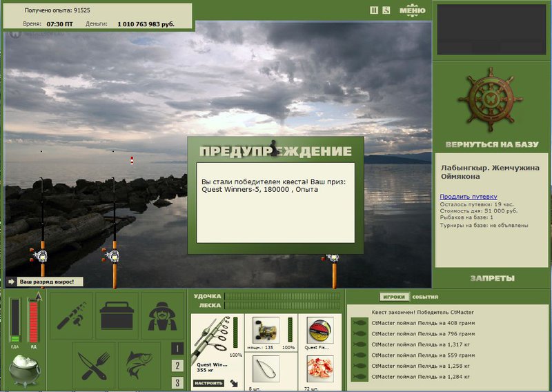Click the Quest Winners rod thumbnail
The width and height of the screenshot is (552, 392).
pyautogui.click(x=211, y=340)
